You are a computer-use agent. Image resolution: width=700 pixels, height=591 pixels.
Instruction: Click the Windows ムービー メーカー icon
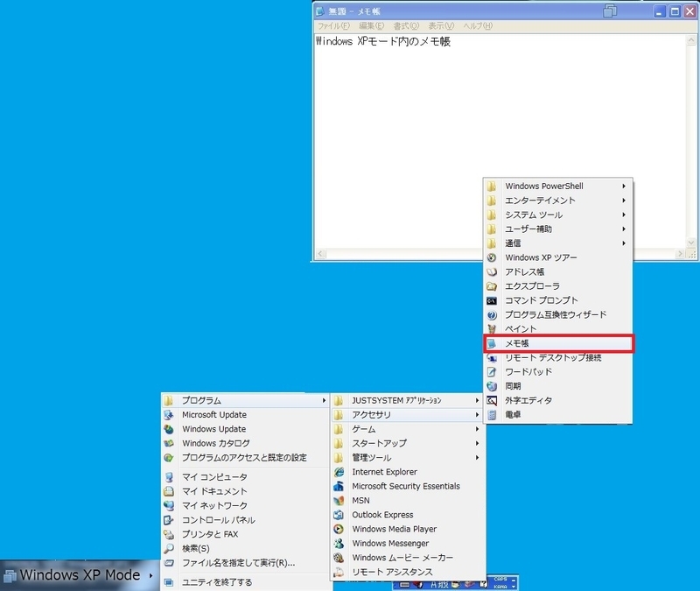click(x=339, y=558)
